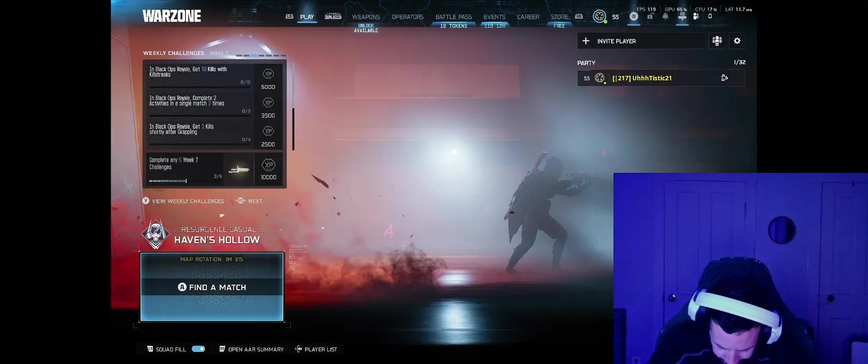This screenshot has width=868, height=364.
Task: Click the Week 7 label in weekly challenges
Action: tap(219, 53)
